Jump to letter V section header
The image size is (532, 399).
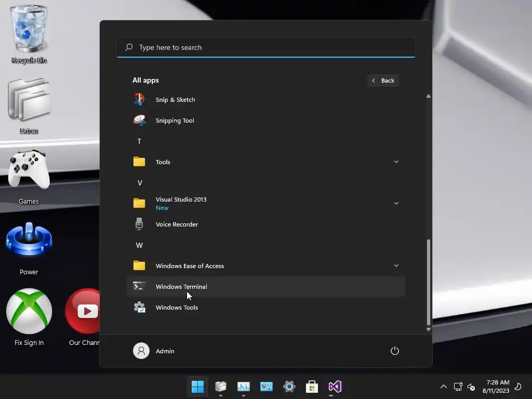[x=139, y=183]
